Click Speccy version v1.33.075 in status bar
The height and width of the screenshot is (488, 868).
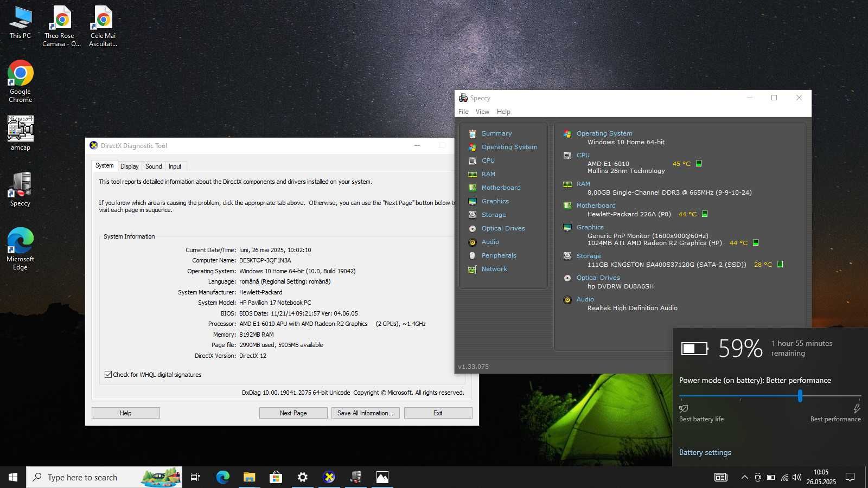473,367
